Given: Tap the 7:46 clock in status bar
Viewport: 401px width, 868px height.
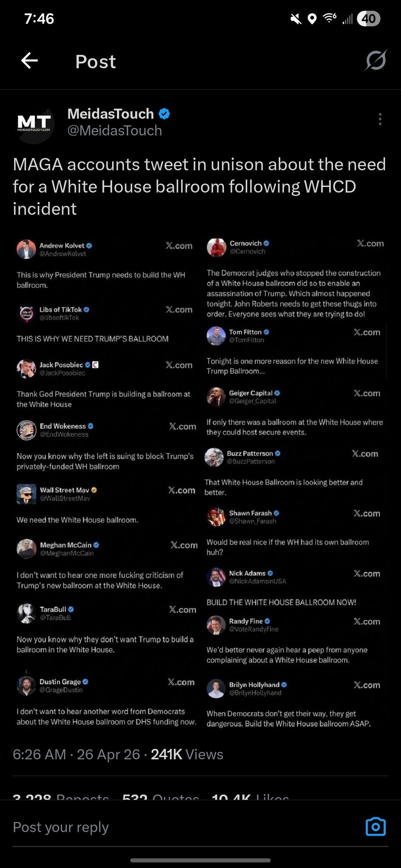Looking at the screenshot, I should pos(39,19).
